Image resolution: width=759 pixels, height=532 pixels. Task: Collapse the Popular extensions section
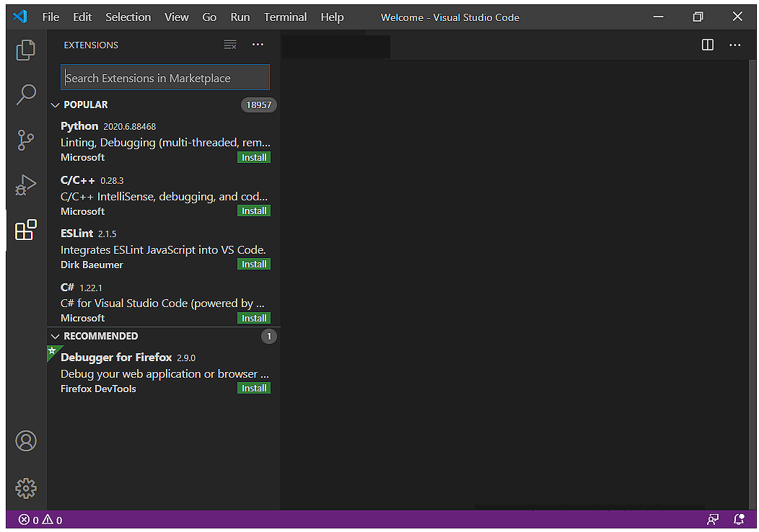56,105
